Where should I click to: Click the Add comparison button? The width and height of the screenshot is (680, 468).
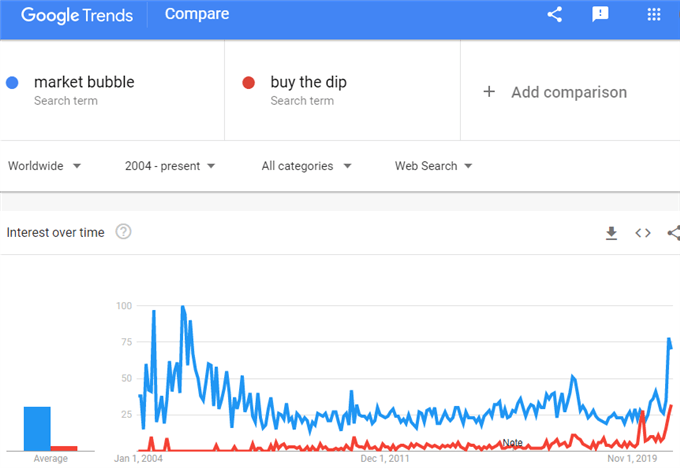pos(555,92)
